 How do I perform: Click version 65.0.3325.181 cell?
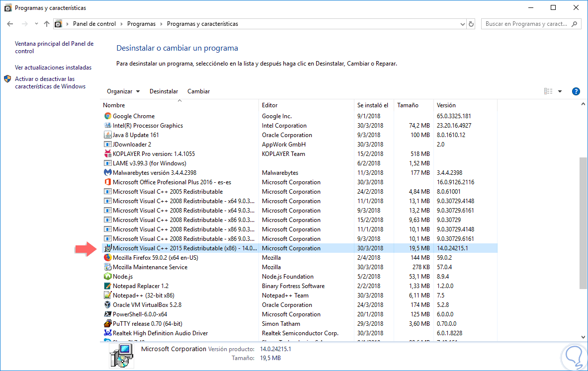point(454,116)
